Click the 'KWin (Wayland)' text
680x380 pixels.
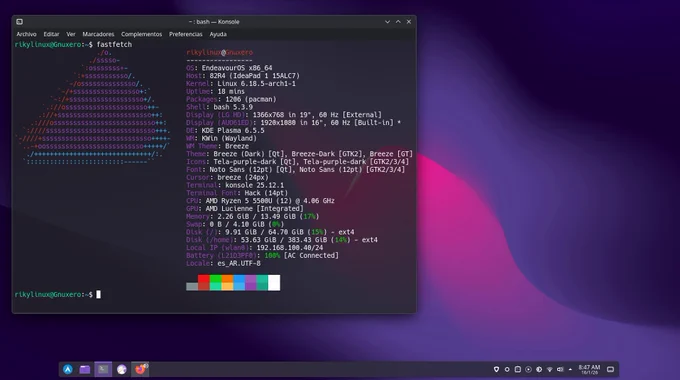[x=229, y=138]
